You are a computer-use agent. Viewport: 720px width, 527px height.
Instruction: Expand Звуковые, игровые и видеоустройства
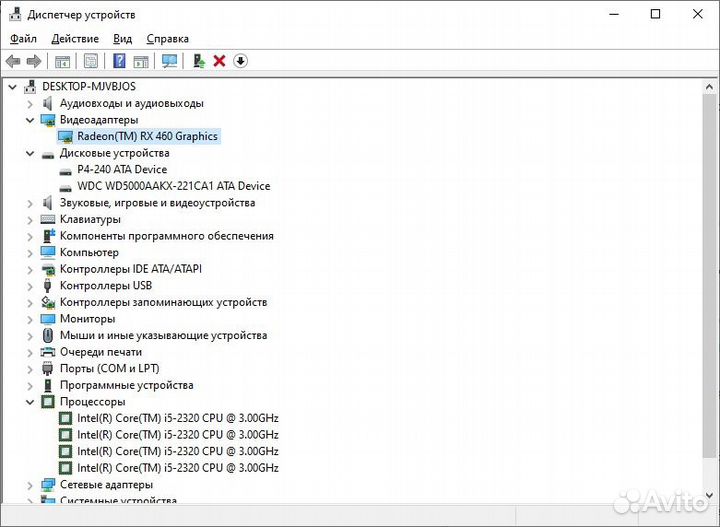[x=30, y=203]
